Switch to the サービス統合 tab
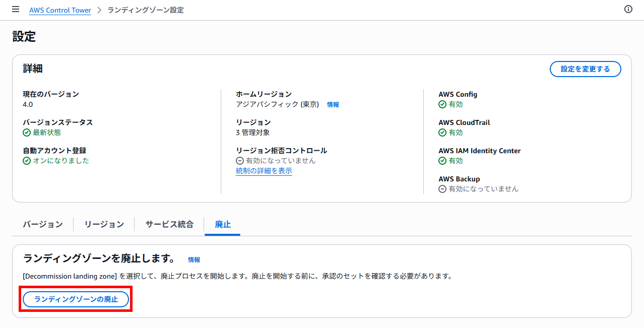 pyautogui.click(x=169, y=224)
